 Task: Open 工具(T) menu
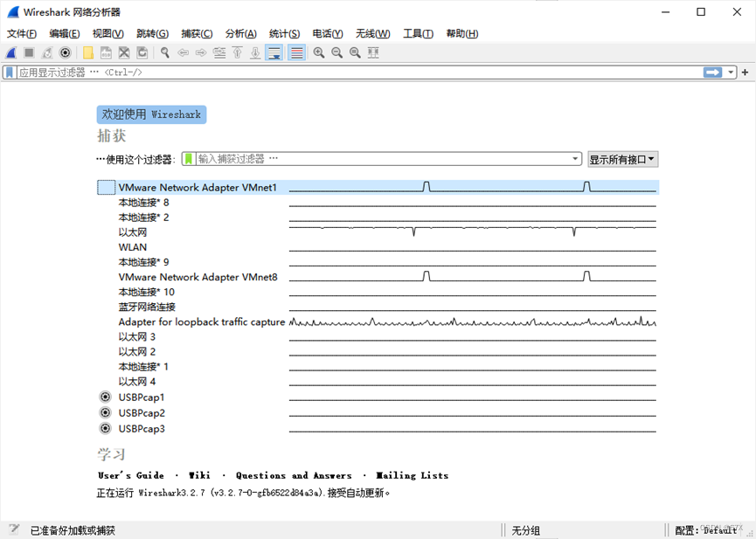click(x=418, y=33)
